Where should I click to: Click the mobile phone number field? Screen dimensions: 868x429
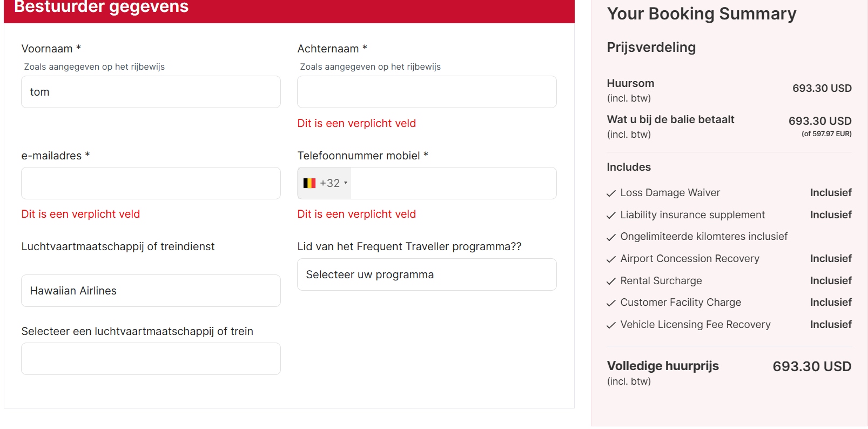click(453, 183)
